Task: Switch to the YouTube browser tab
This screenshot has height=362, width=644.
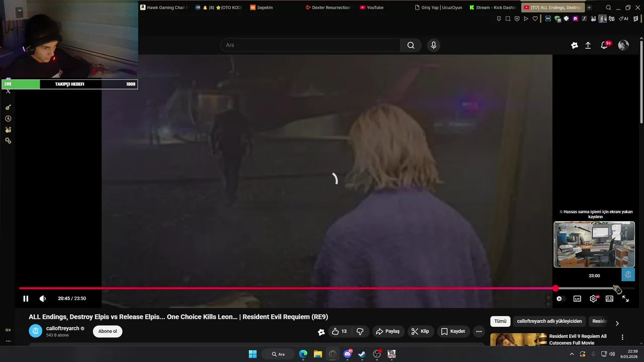Action: click(372, 8)
